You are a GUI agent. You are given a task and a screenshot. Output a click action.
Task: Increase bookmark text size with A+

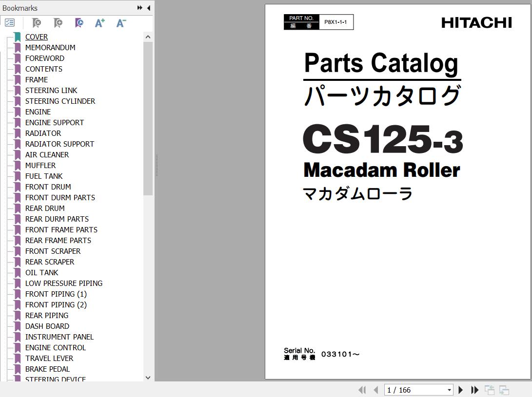pos(100,23)
